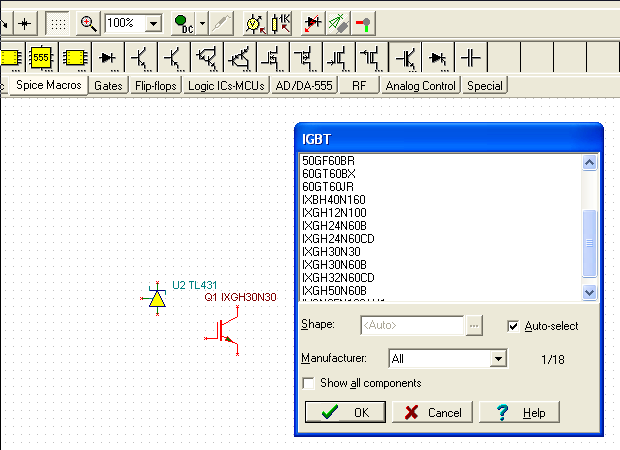Select IXGH30N60B in the IGBT list
The image size is (620, 450).
tap(440, 265)
